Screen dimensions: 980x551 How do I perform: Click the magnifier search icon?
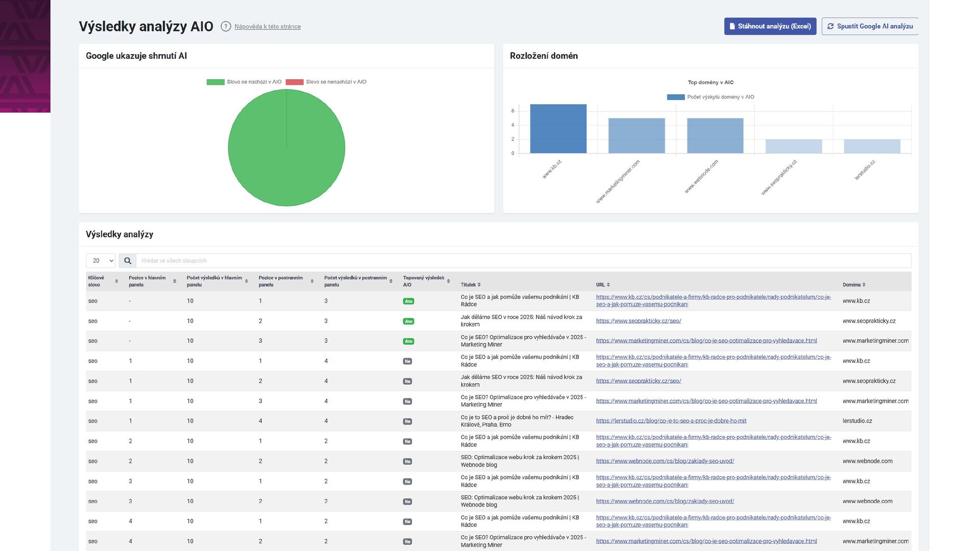point(128,261)
